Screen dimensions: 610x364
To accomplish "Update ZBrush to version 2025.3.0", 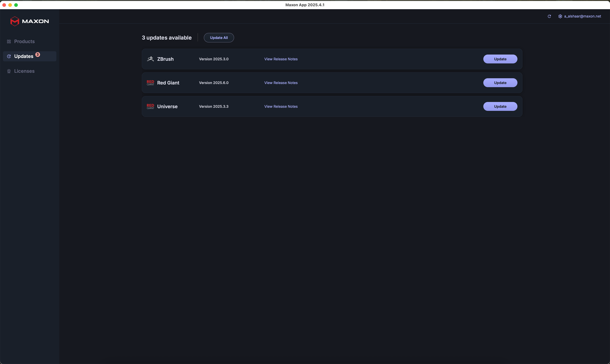I will click(x=500, y=59).
